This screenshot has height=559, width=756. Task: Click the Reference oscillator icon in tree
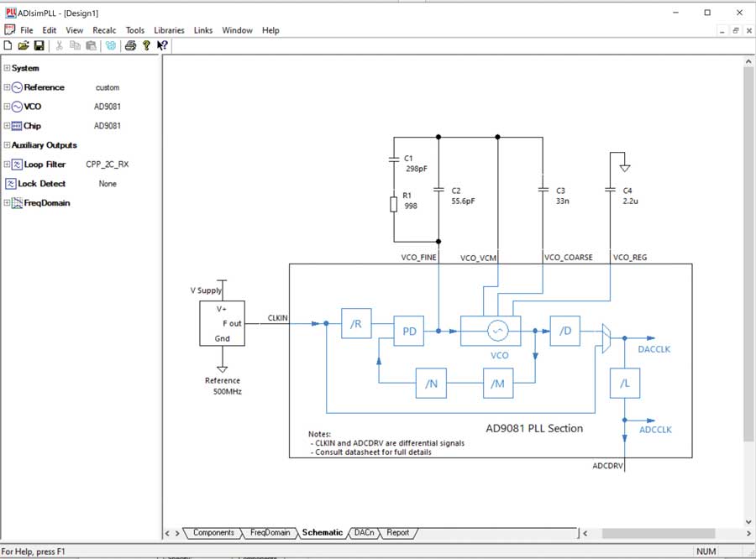pos(17,87)
